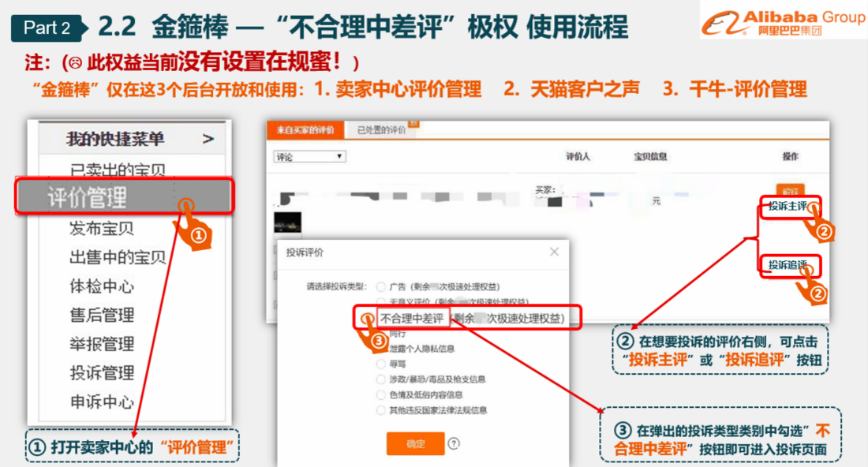Close the 投诉评价 dialog
Image resolution: width=868 pixels, height=467 pixels.
pyautogui.click(x=554, y=252)
